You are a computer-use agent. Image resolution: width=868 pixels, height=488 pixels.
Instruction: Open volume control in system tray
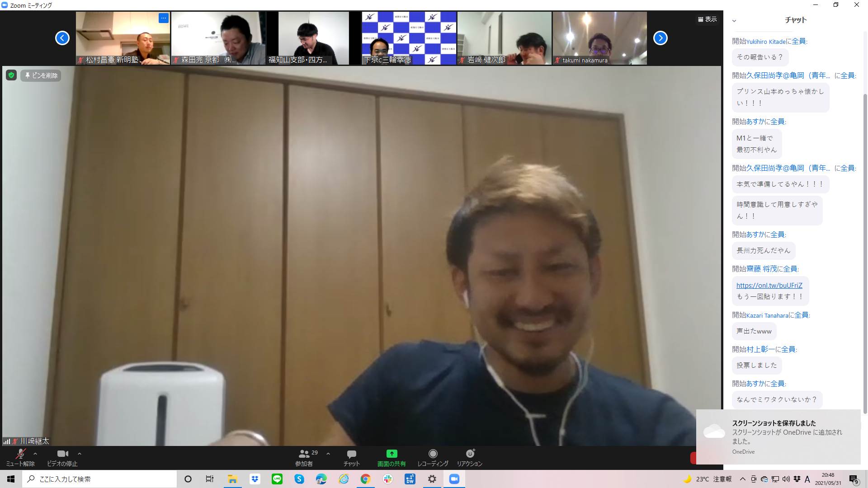point(786,479)
